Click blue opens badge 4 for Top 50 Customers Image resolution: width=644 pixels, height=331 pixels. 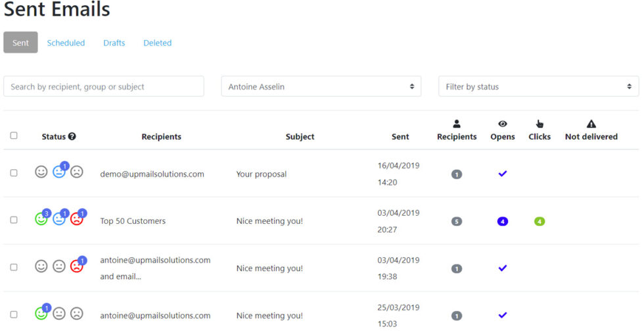[x=502, y=222]
